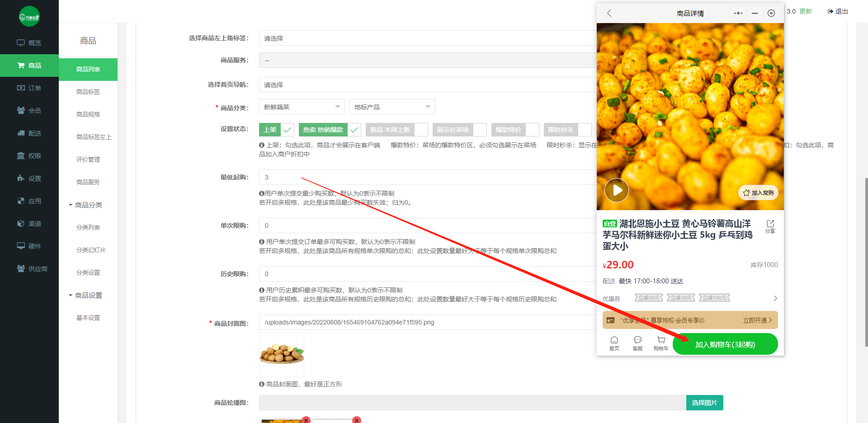Toggle the 热卖 热销爆款 checkbox

tap(354, 130)
